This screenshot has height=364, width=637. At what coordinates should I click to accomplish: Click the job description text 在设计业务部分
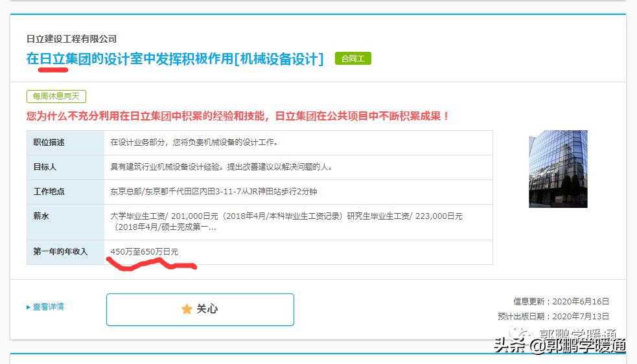pos(194,142)
